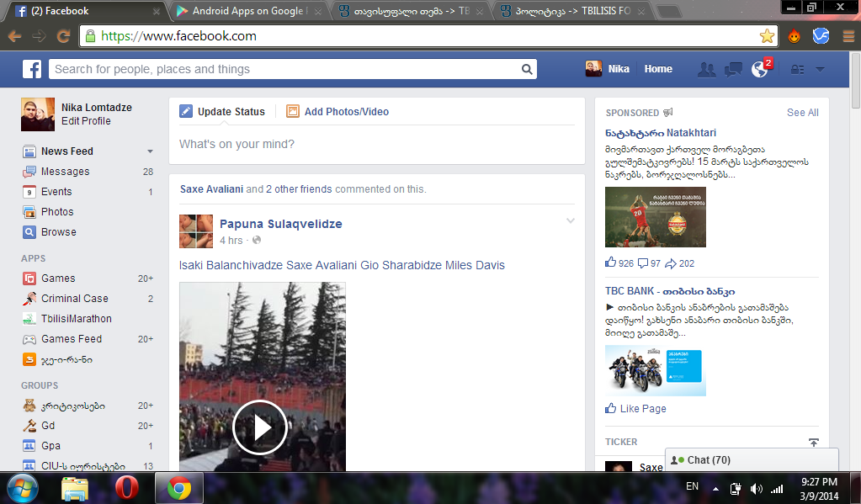Open the Messages inbox icon in header
The height and width of the screenshot is (504, 861).
point(733,69)
